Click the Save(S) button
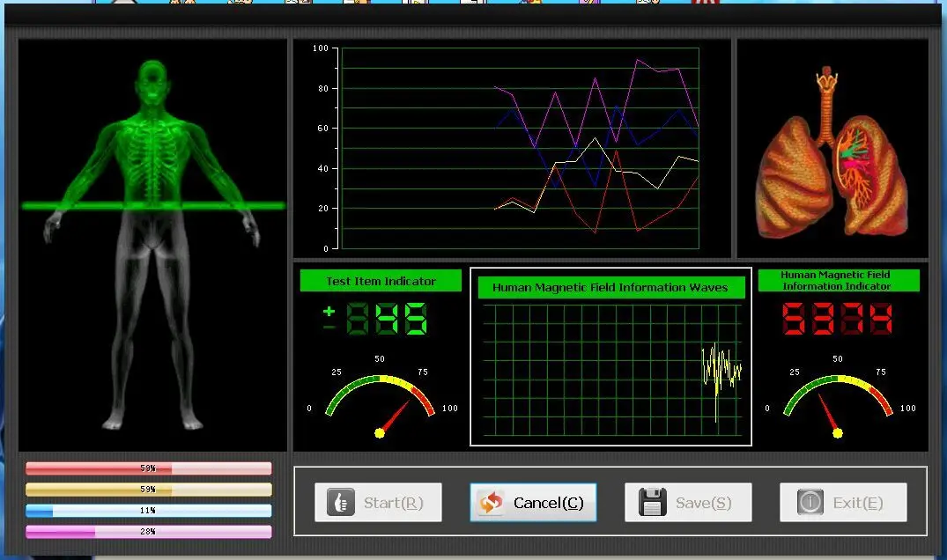The width and height of the screenshot is (947, 560). (688, 502)
